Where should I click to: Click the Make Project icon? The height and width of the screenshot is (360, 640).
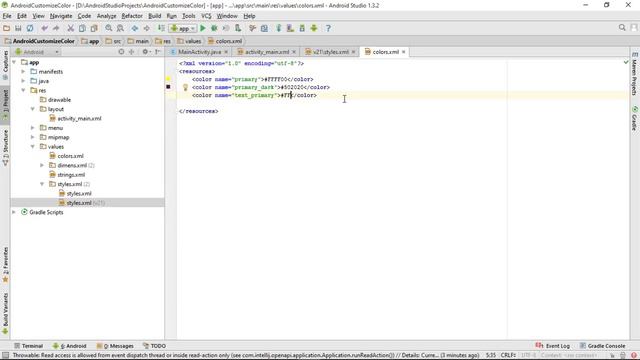pyautogui.click(x=161, y=28)
